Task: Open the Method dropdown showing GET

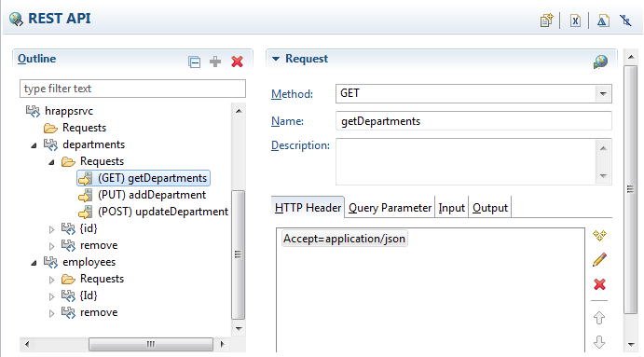Action: (603, 93)
